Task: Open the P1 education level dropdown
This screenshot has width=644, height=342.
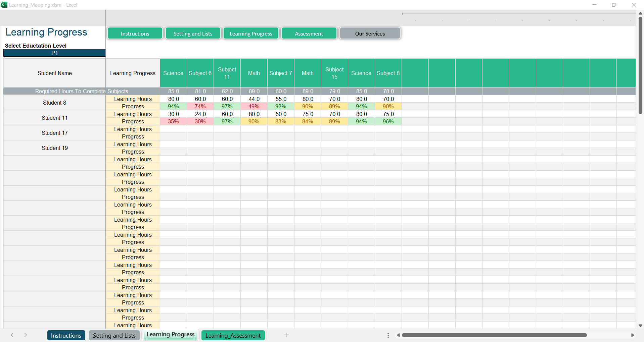Action: pyautogui.click(x=54, y=53)
